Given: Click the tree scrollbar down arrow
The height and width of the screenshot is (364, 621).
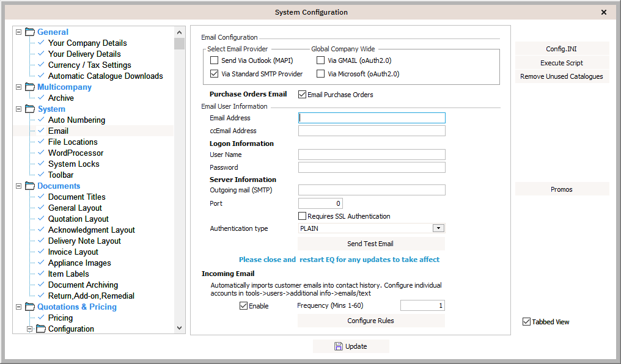Looking at the screenshot, I should point(180,327).
